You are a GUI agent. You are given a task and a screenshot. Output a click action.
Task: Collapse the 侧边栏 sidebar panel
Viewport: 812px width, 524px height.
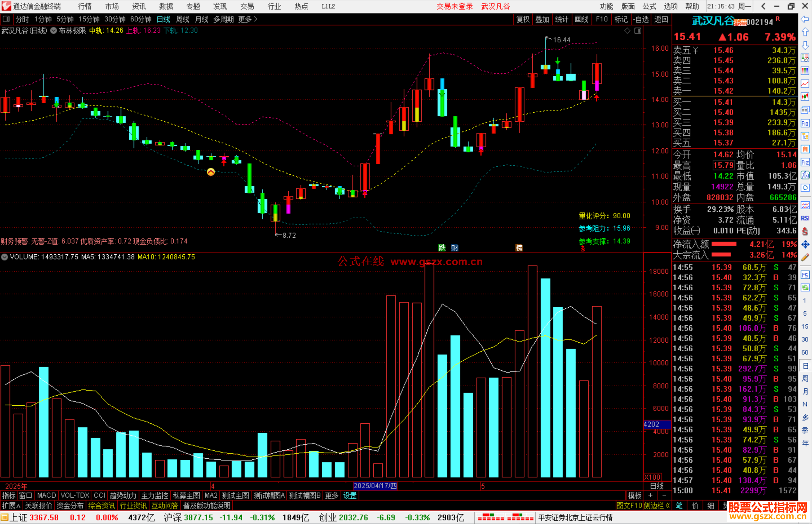tap(657, 506)
